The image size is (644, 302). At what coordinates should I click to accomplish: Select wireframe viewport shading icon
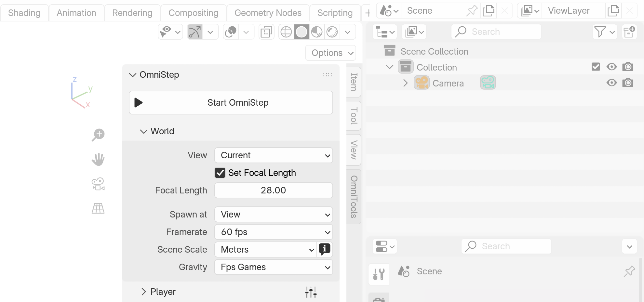[286, 32]
